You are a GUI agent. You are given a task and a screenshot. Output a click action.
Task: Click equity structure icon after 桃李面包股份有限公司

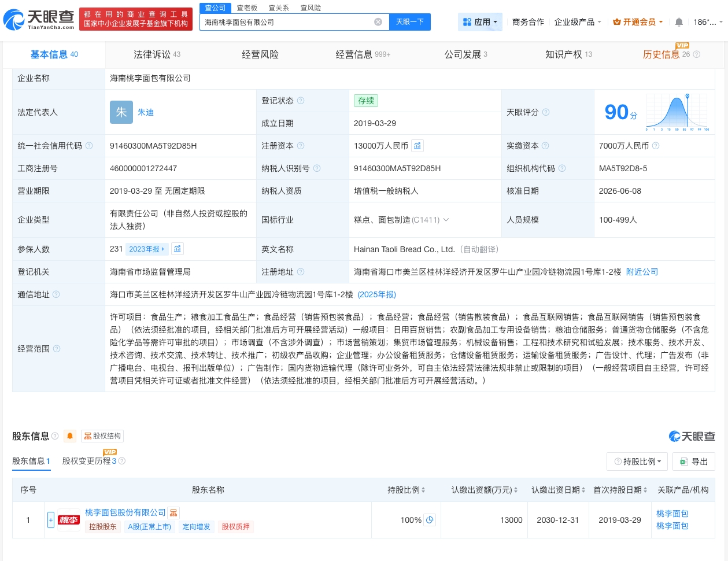click(x=173, y=512)
